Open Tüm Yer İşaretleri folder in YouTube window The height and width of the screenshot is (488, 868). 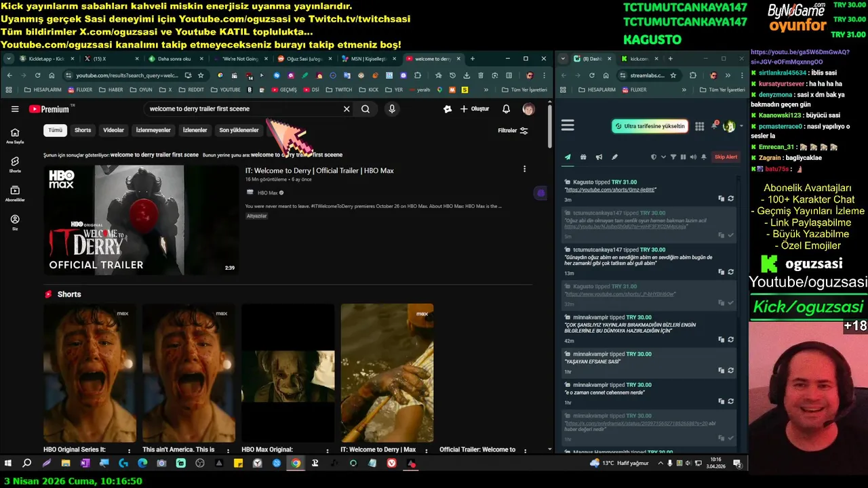[524, 89]
